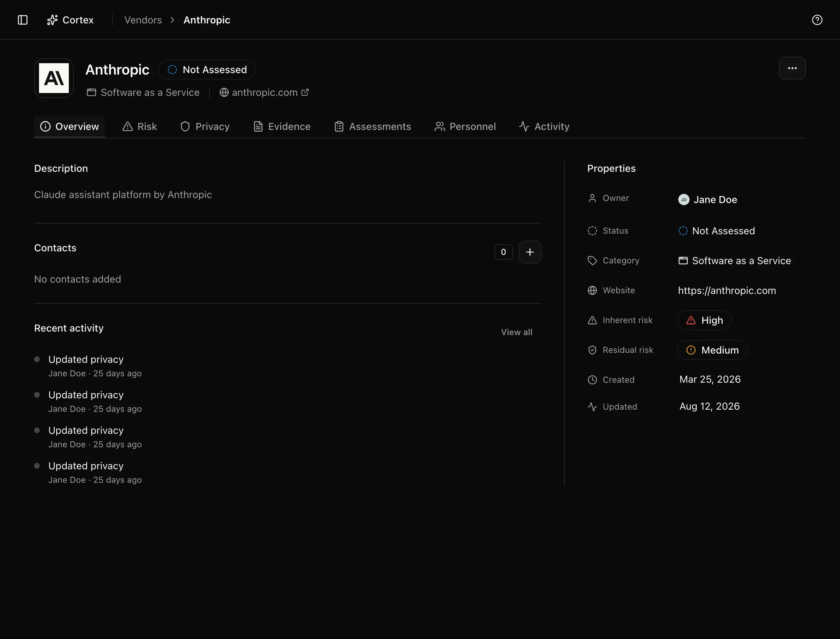840x639 pixels.
Task: Click the description text Claude assistant platform
Action: point(123,195)
